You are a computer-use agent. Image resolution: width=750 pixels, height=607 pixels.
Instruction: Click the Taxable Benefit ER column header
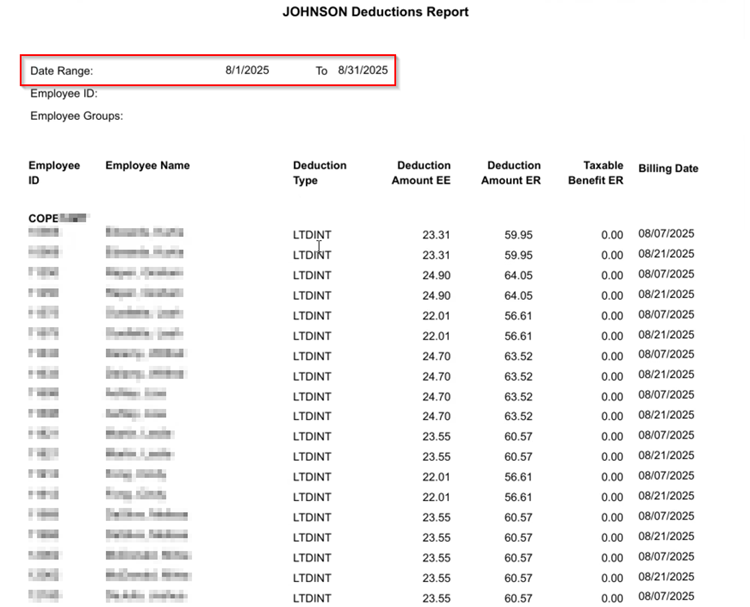596,173
